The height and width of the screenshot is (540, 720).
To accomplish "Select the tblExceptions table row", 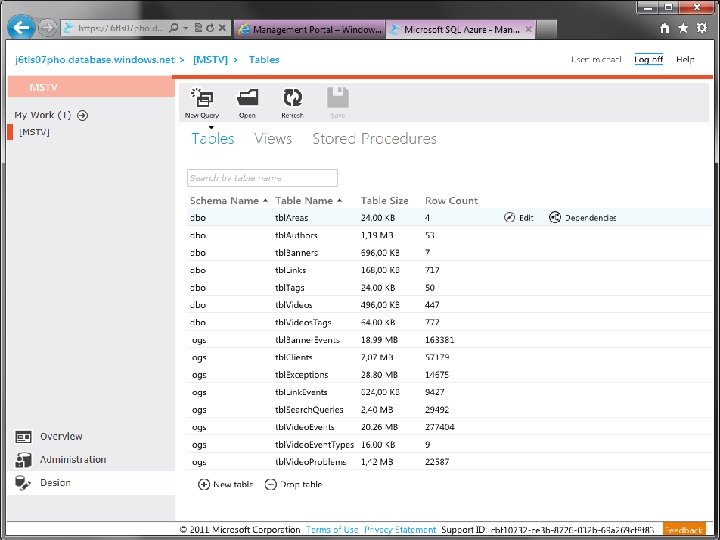I will [450, 375].
